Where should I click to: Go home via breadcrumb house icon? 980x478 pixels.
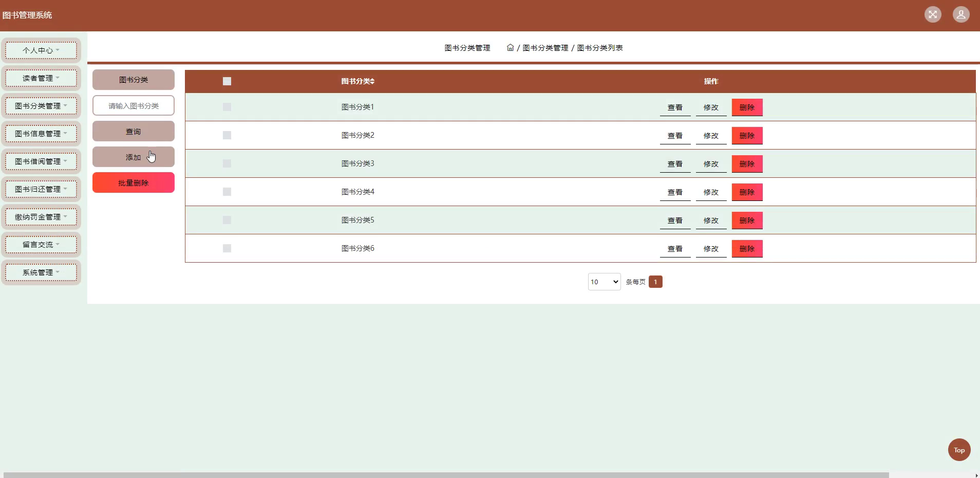tap(510, 47)
